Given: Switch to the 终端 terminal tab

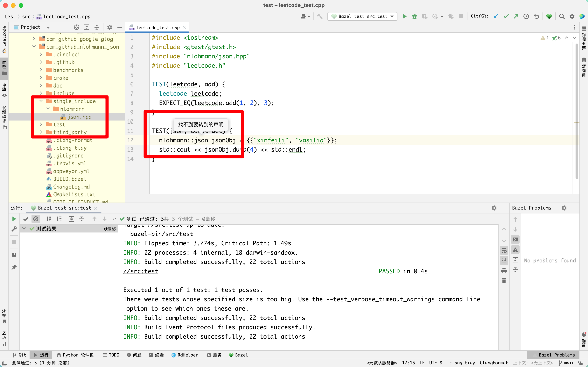Looking at the screenshot, I should (x=156, y=355).
